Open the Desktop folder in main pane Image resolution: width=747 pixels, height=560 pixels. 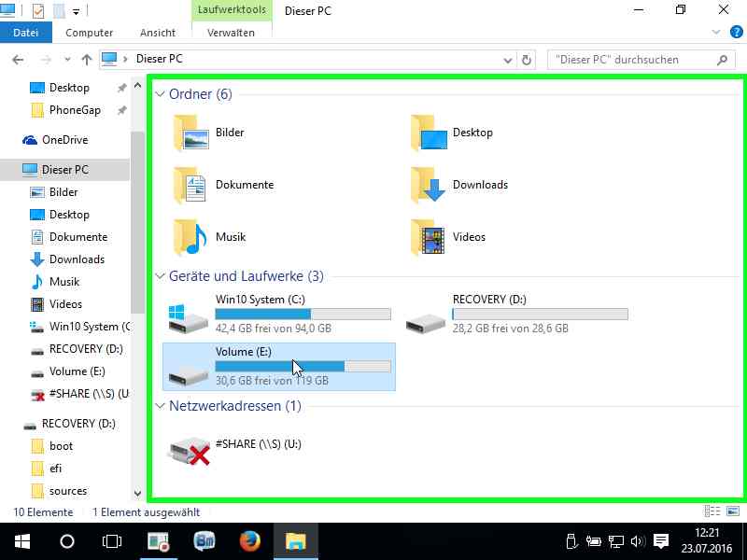click(452, 133)
